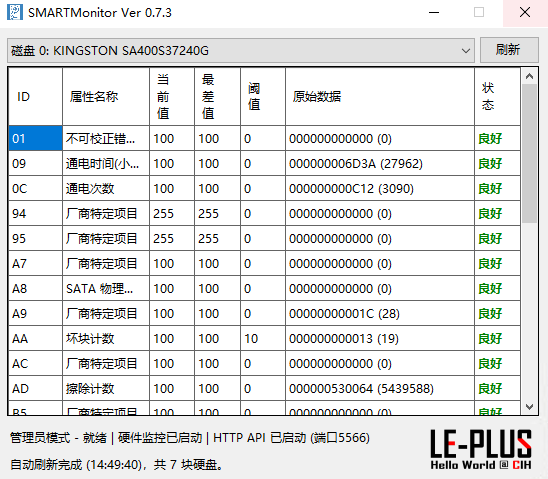548x479 pixels.
Task: Click the 阈值 column header
Action: pyautogui.click(x=263, y=96)
